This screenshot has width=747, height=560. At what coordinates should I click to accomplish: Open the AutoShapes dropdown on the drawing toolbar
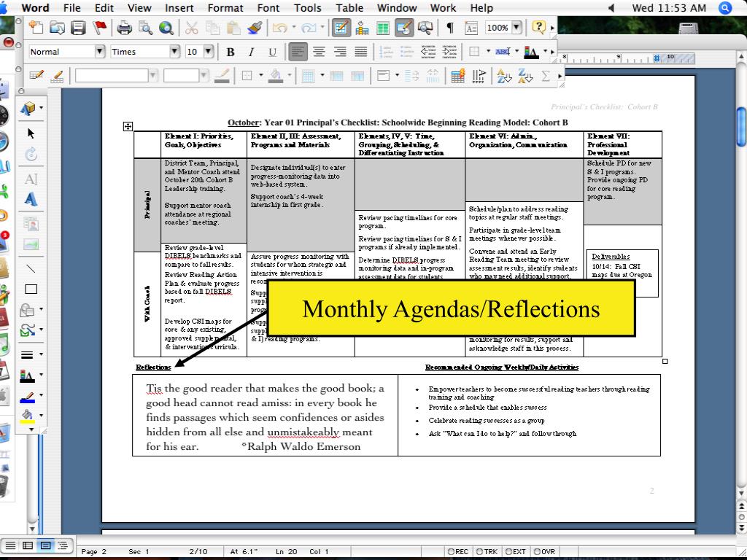point(31,310)
